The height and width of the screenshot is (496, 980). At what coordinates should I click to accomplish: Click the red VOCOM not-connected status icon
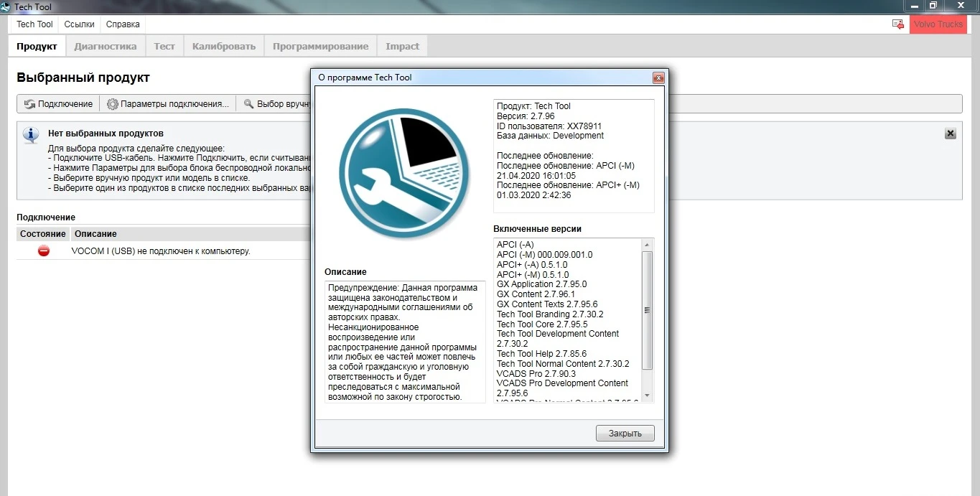tap(44, 251)
